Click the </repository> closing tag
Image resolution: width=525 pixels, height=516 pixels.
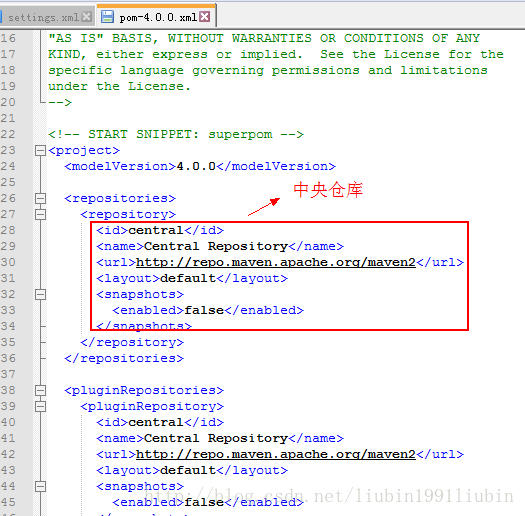click(132, 343)
